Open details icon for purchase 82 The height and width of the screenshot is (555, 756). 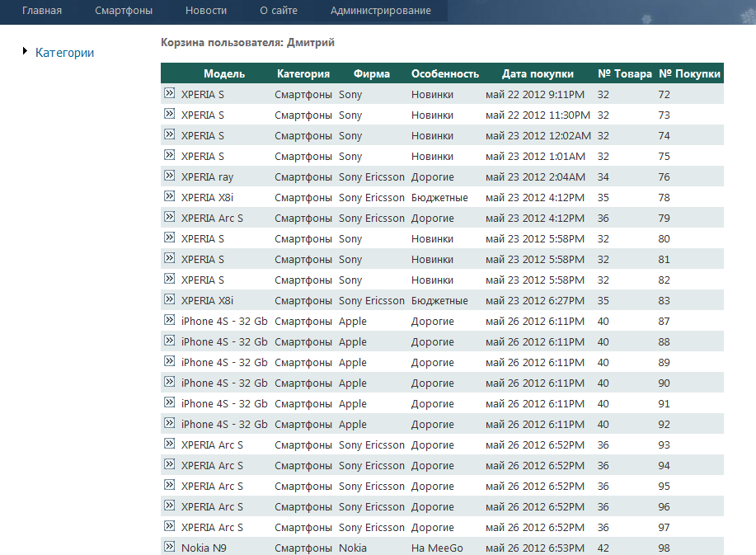tap(169, 279)
